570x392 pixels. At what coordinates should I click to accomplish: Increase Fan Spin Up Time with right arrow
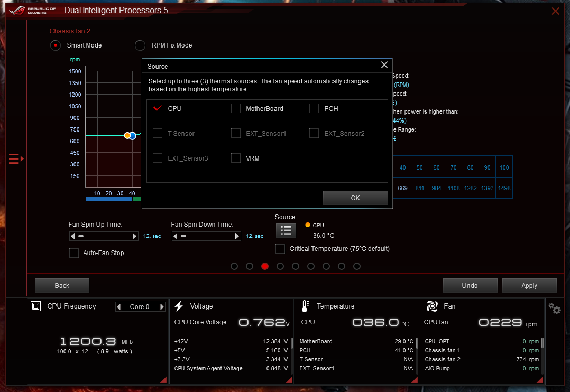[134, 236]
